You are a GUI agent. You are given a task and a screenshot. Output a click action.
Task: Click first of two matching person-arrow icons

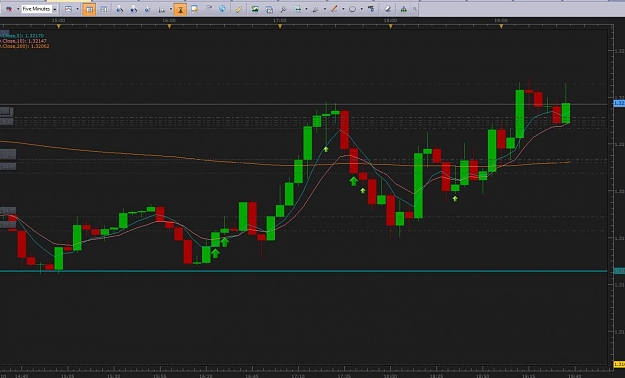click(x=119, y=9)
